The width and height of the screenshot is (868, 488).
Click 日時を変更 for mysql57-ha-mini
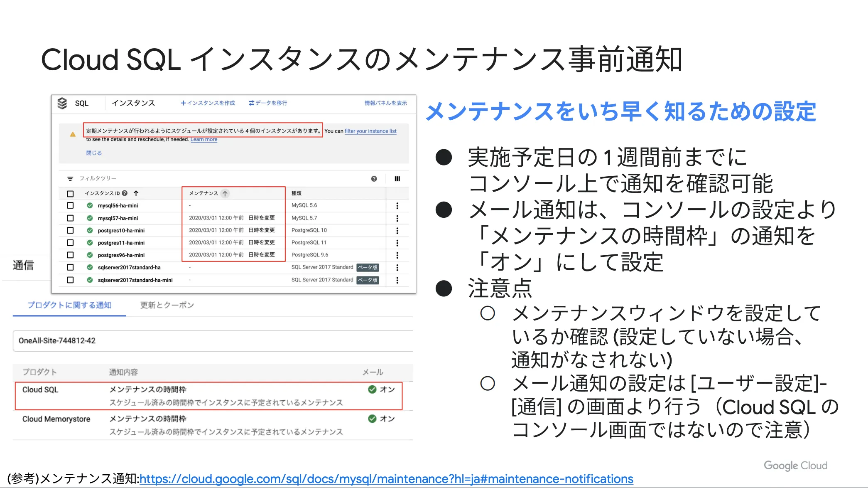point(262,218)
